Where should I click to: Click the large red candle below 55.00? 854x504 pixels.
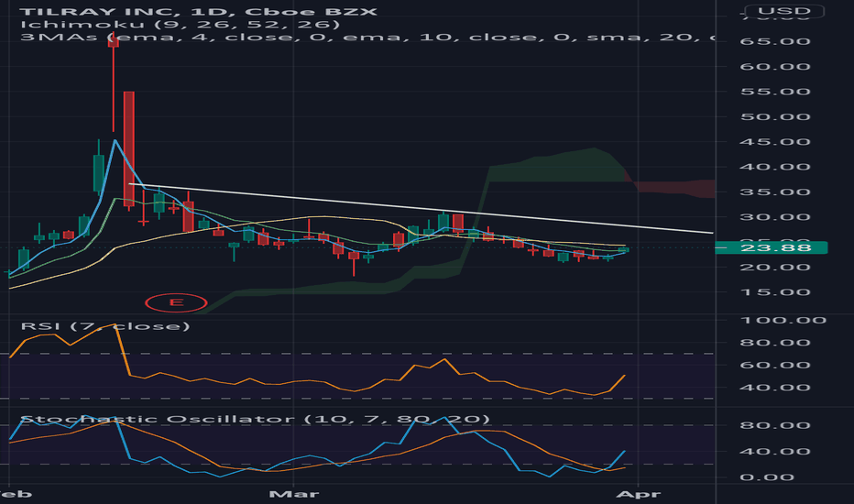(x=128, y=148)
